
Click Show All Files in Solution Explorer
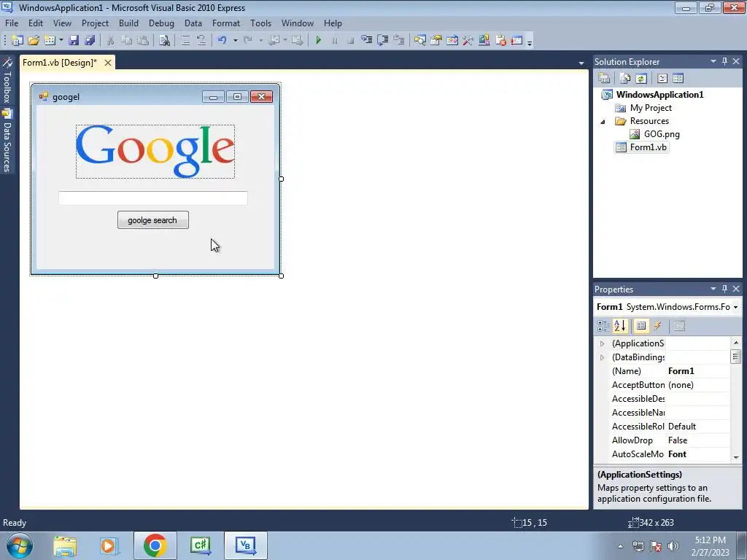[x=625, y=78]
